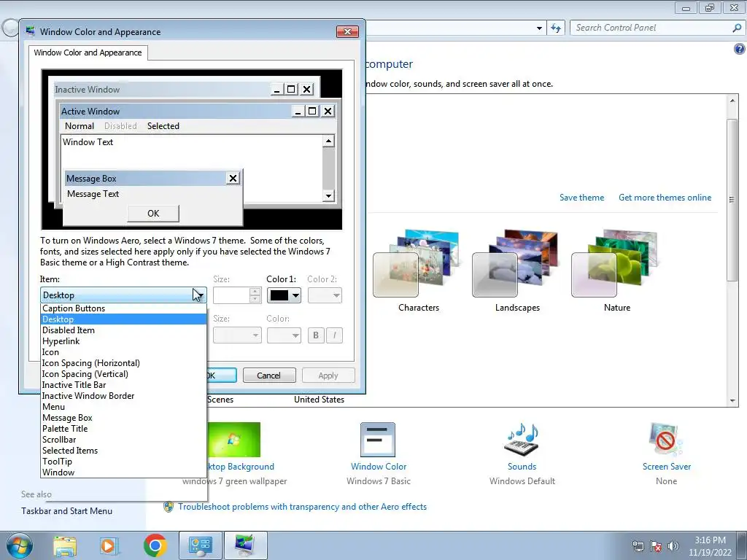
Task: Open Sounds settings icon
Action: (x=522, y=440)
